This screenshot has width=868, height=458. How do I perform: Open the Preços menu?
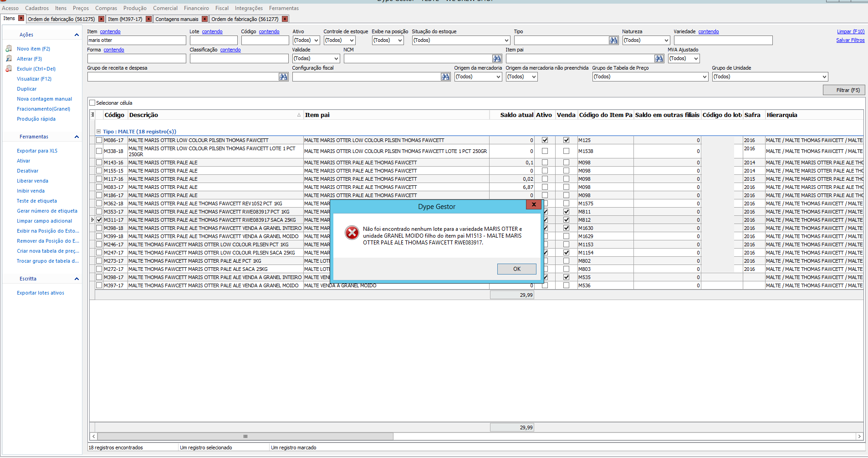point(81,8)
